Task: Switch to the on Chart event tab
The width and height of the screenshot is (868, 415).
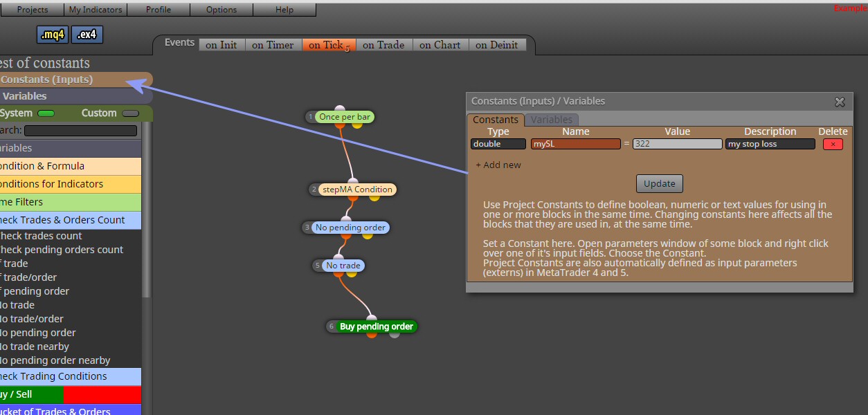Action: (x=440, y=45)
